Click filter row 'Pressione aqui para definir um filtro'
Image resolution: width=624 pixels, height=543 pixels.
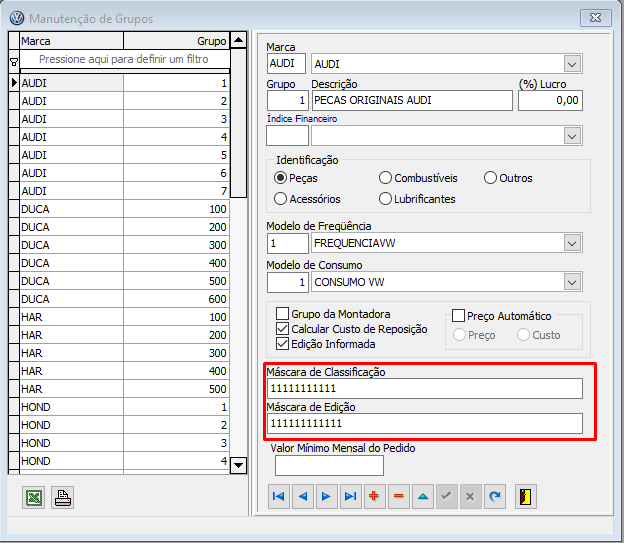(x=124, y=59)
